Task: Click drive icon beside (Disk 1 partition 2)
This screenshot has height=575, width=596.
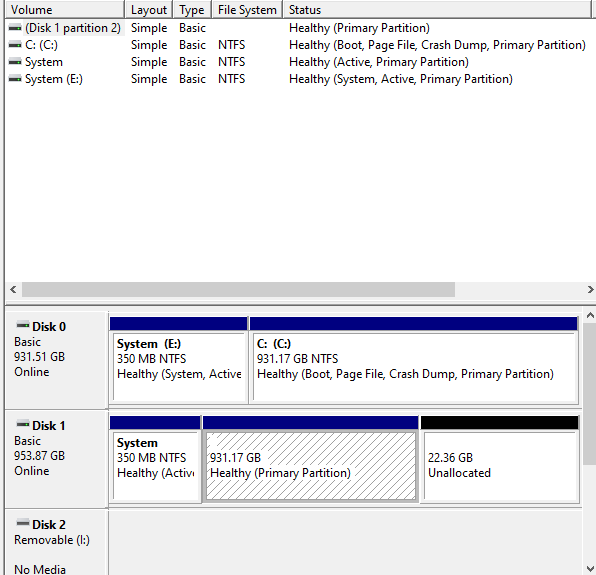Action: [x=15, y=28]
